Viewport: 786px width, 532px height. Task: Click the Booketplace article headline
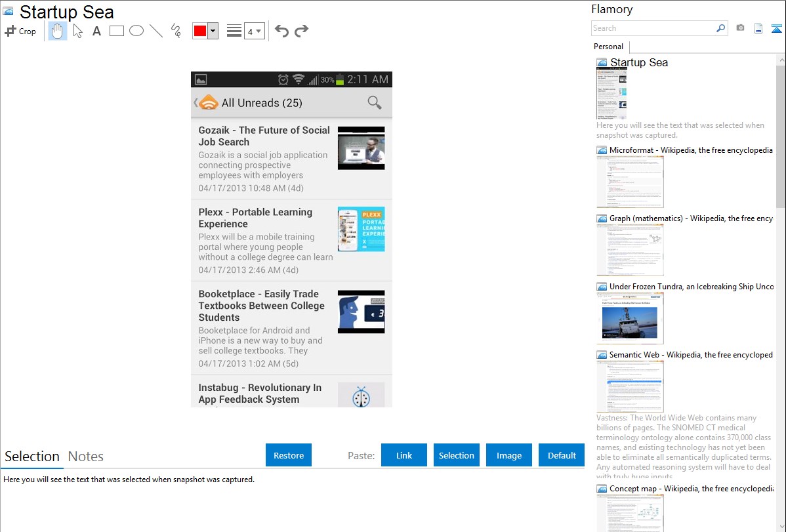261,306
